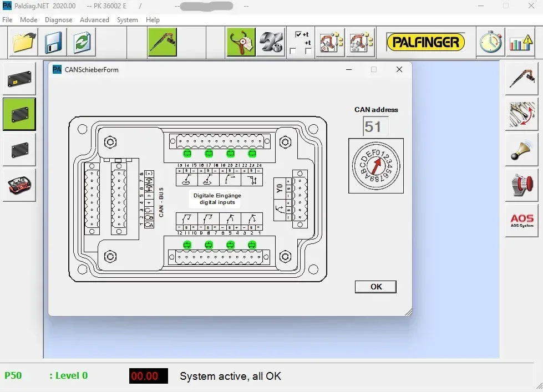
Task: Click the PALFINGER logo button
Action: tap(425, 42)
